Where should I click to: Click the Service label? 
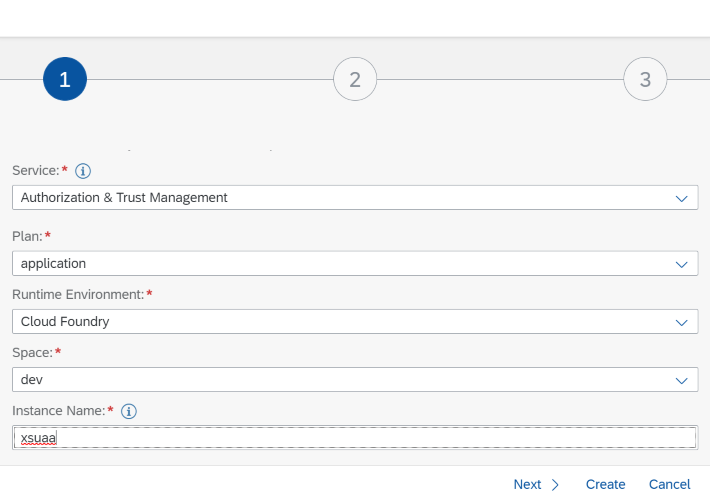(x=36, y=171)
